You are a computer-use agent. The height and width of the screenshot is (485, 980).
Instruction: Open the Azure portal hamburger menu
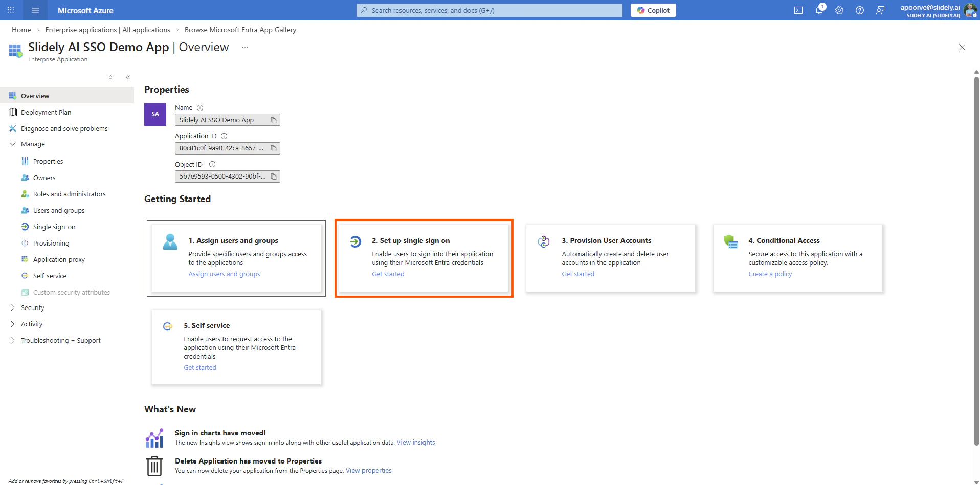(x=35, y=10)
